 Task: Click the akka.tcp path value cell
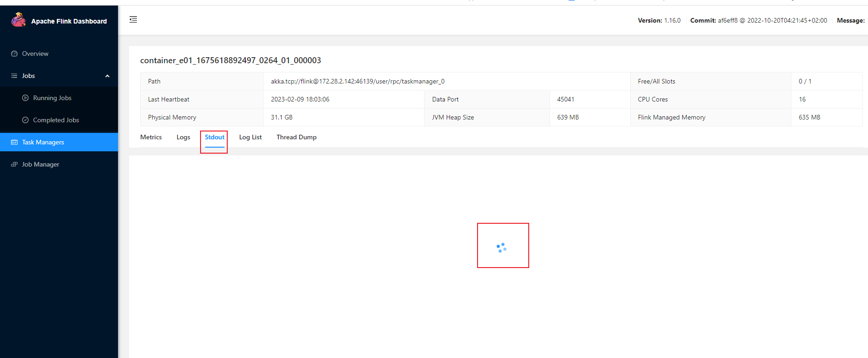357,81
